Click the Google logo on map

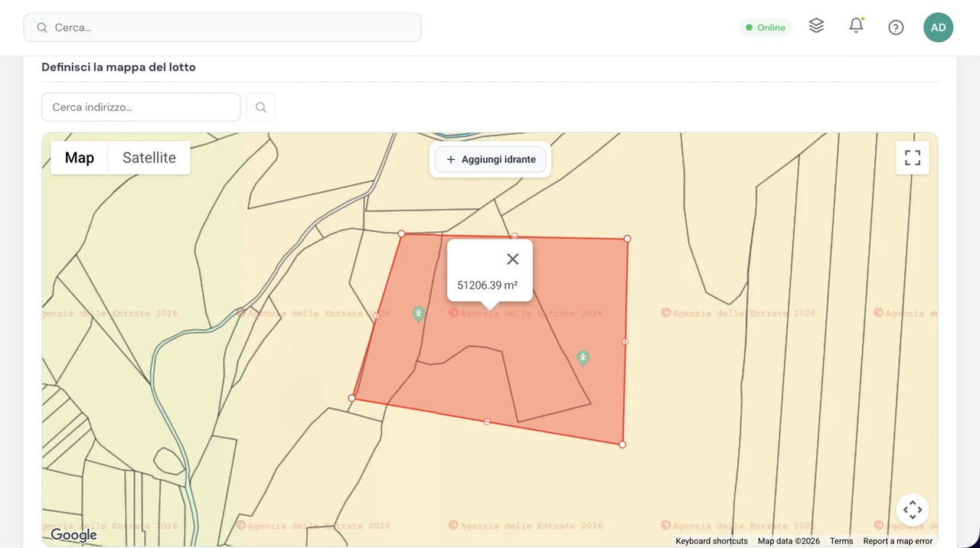pos(74,535)
